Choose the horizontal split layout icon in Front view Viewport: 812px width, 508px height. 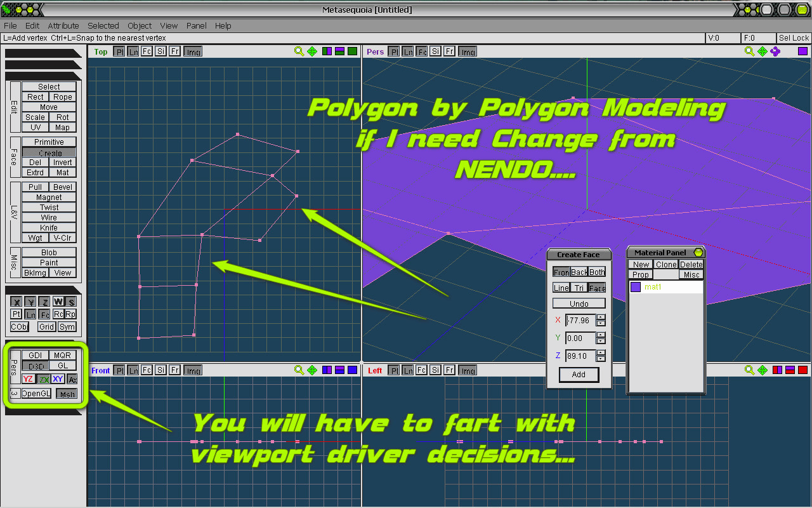(339, 370)
